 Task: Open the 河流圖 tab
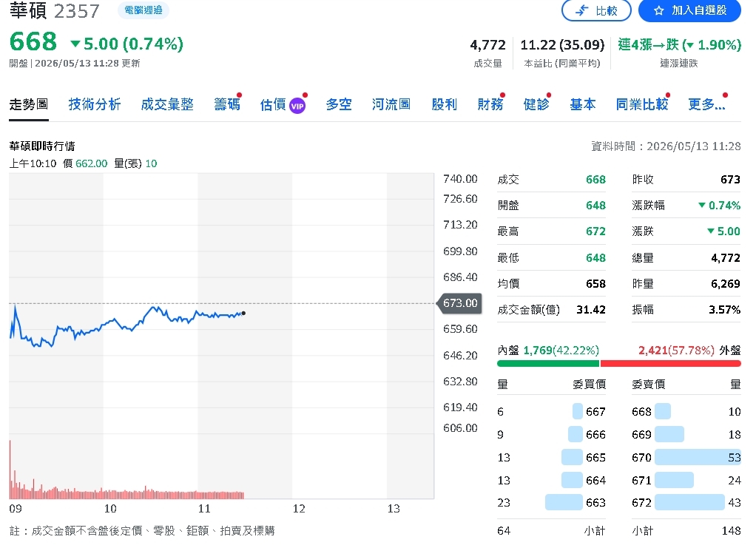tap(391, 104)
